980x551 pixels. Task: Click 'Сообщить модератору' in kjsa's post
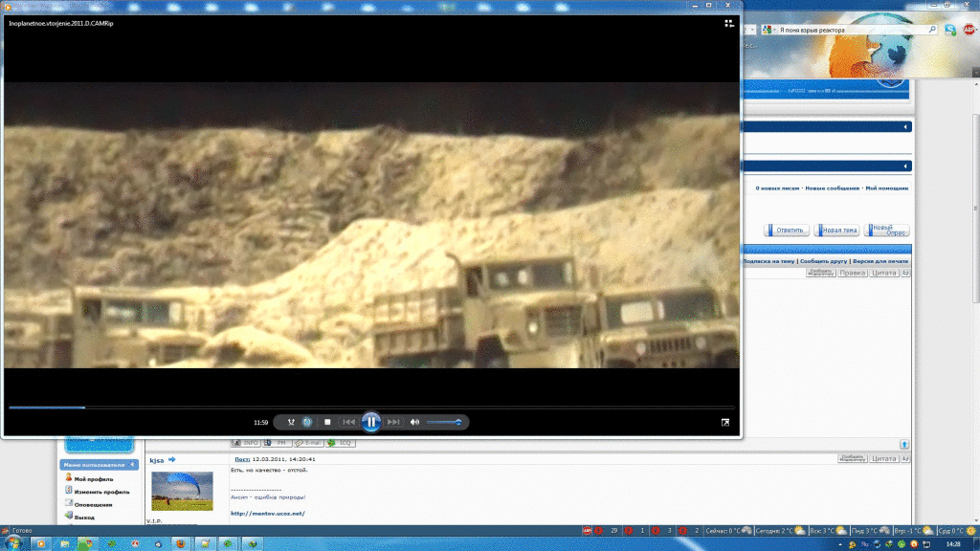tap(852, 458)
